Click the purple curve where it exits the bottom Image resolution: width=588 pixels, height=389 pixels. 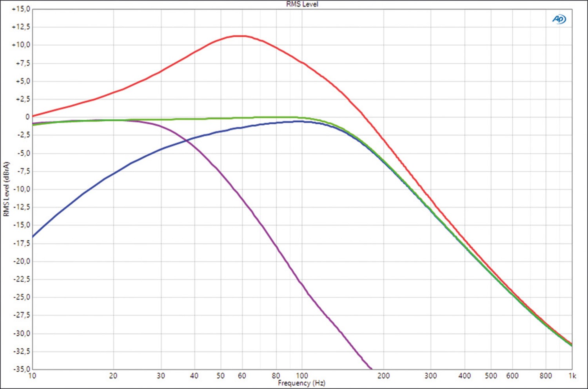(370, 368)
